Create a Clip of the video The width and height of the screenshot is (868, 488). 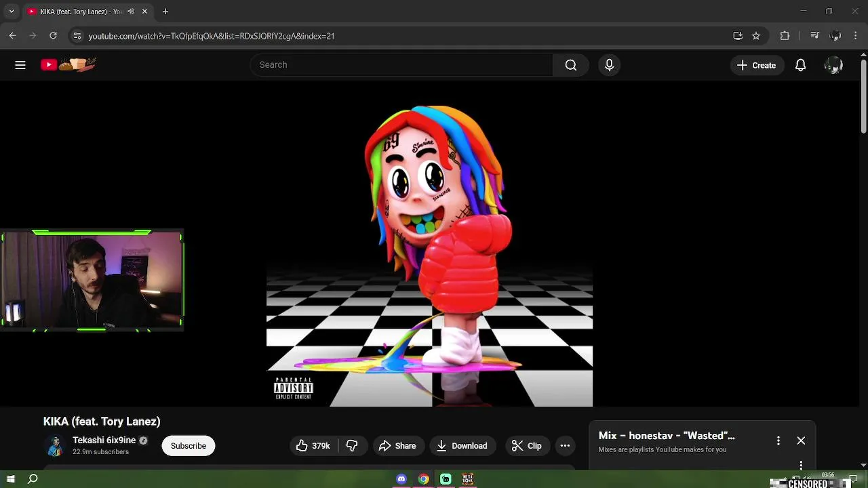click(526, 445)
